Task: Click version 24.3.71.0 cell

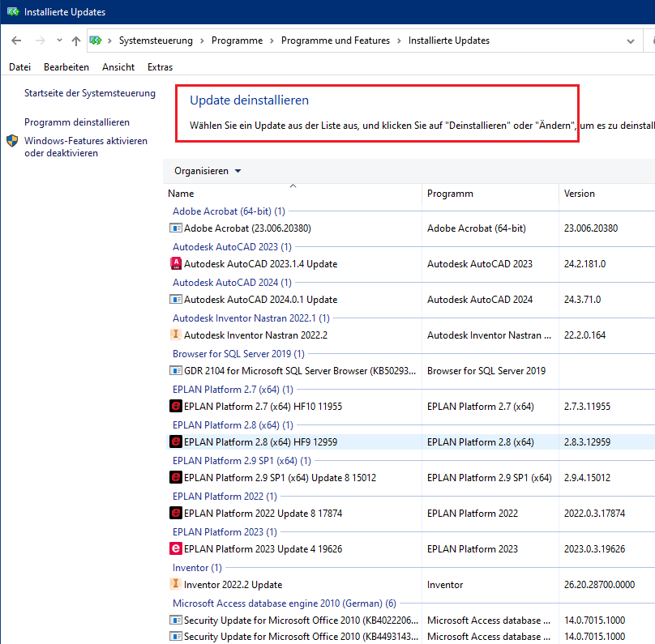Action: (x=582, y=299)
